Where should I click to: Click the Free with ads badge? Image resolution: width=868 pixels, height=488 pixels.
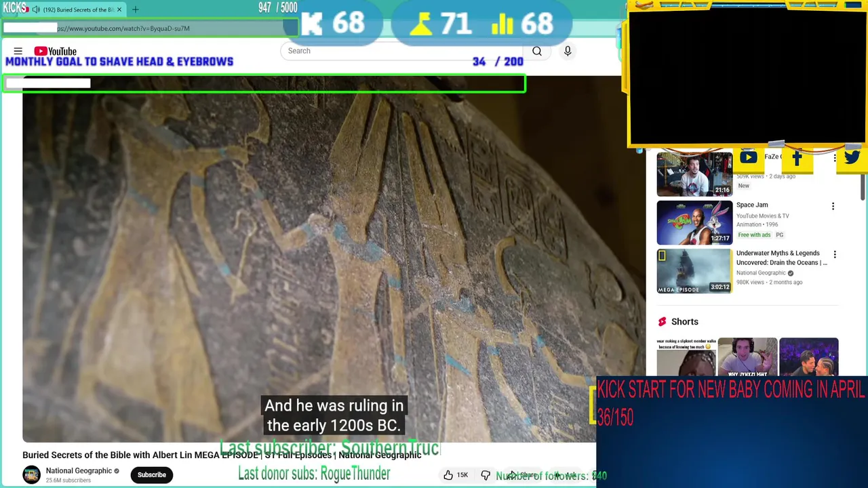[755, 235]
